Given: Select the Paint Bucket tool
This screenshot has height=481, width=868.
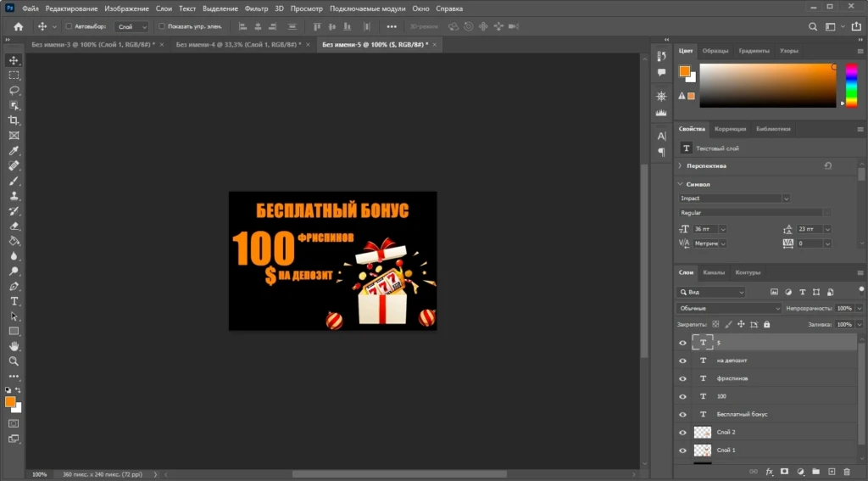Looking at the screenshot, I should (14, 241).
